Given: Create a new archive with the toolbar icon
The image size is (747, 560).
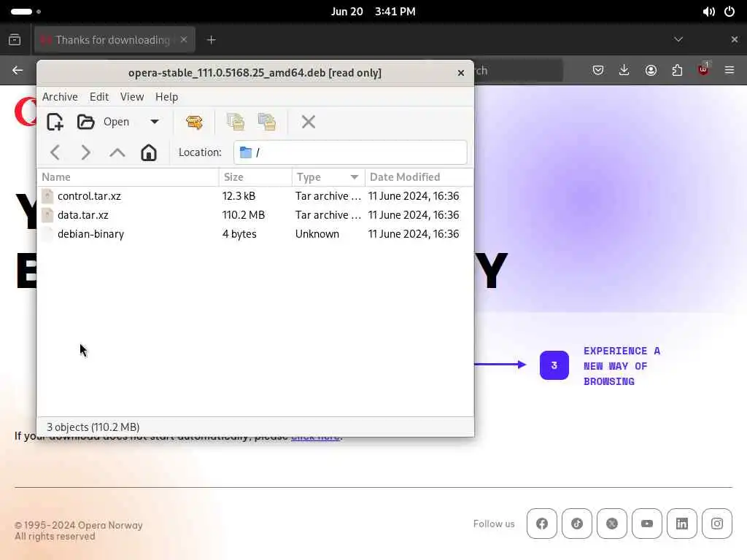Looking at the screenshot, I should 55,122.
